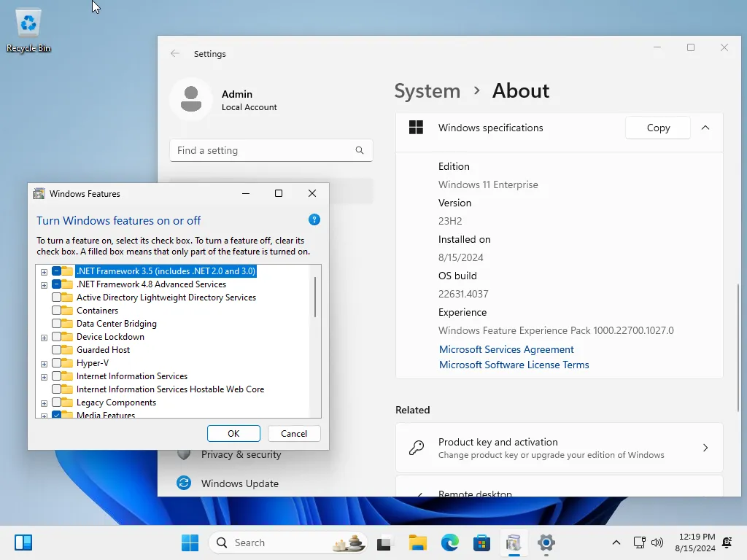This screenshot has height=560, width=747.
Task: Check Internet Information Services Hostable Web Core checkbox
Action: 56,389
